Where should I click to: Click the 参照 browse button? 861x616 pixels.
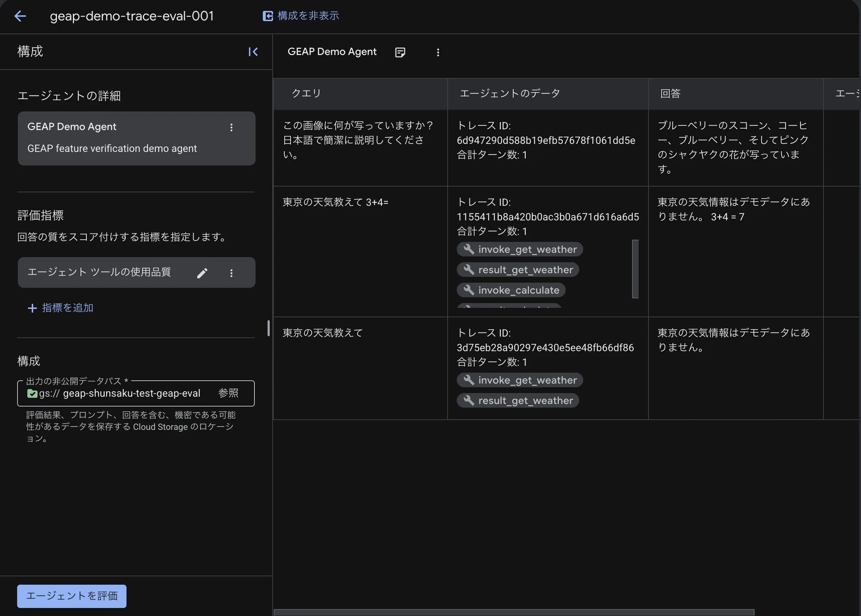coord(229,393)
